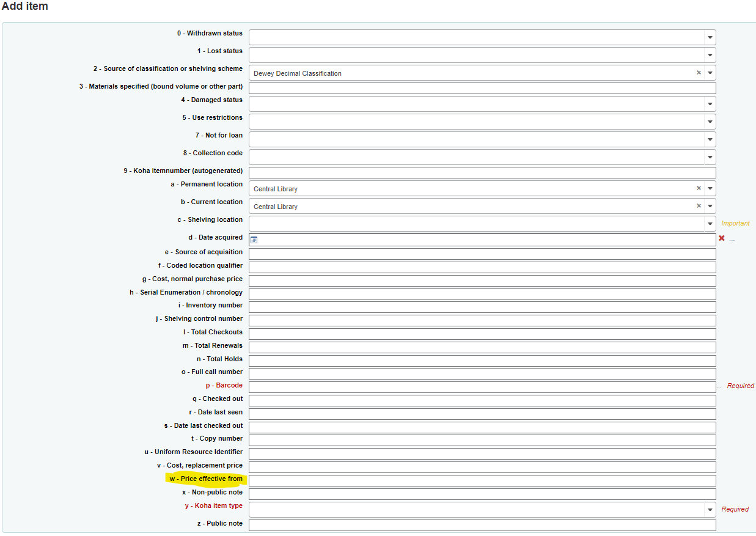
Task: Click red X beside Date acquired field
Action: [x=722, y=238]
